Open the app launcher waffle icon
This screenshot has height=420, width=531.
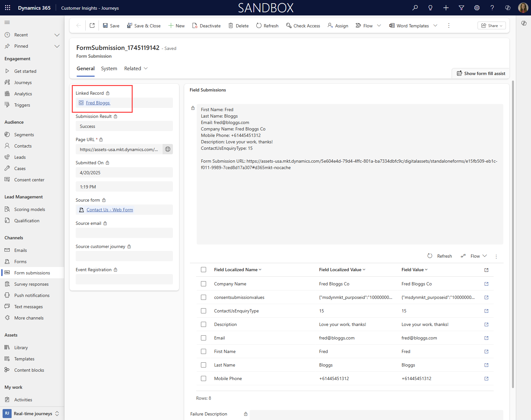tap(7, 8)
